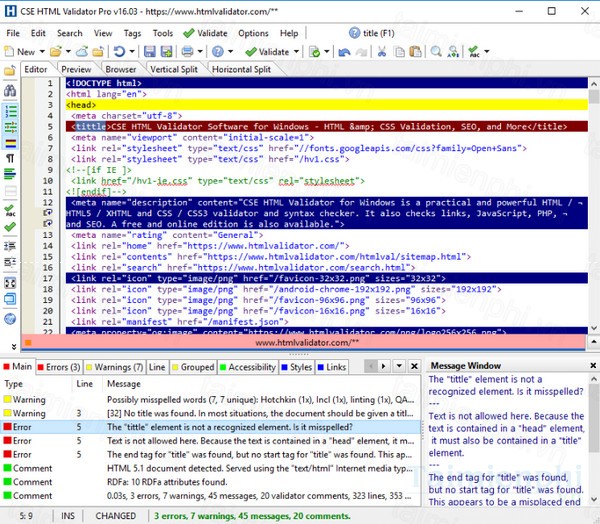
Task: Open the Errors (3) results tab
Action: pos(59,367)
